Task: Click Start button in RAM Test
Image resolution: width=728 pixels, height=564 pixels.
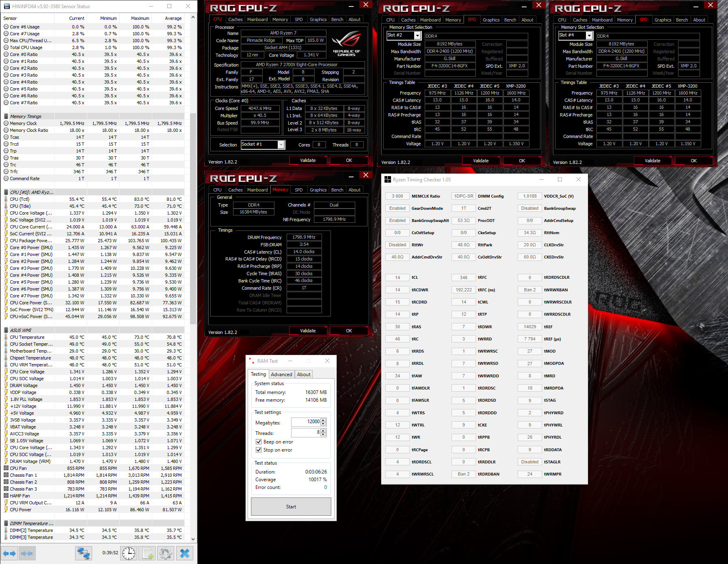Action: 291,507
